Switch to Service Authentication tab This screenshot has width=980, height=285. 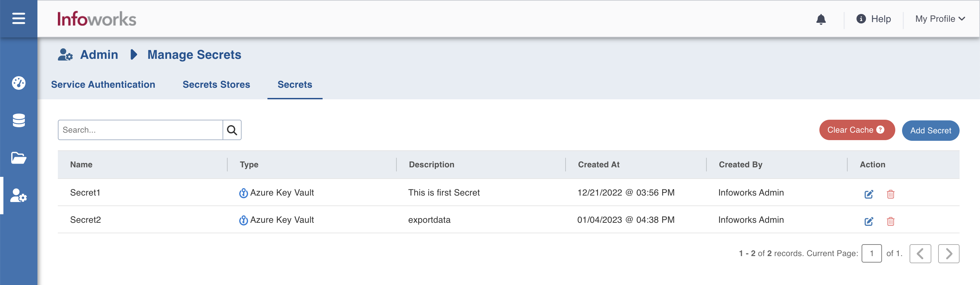pyautogui.click(x=103, y=84)
